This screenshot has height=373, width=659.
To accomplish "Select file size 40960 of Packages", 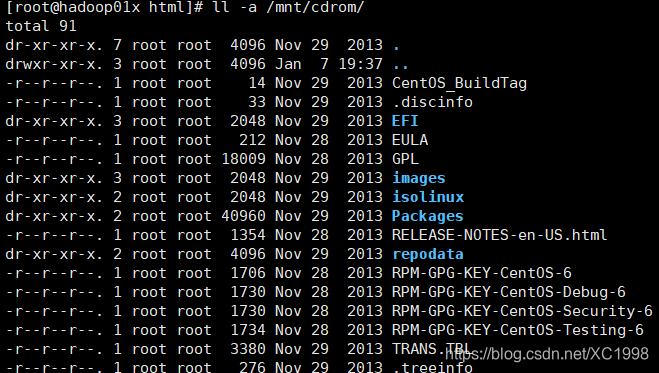I will 244,216.
